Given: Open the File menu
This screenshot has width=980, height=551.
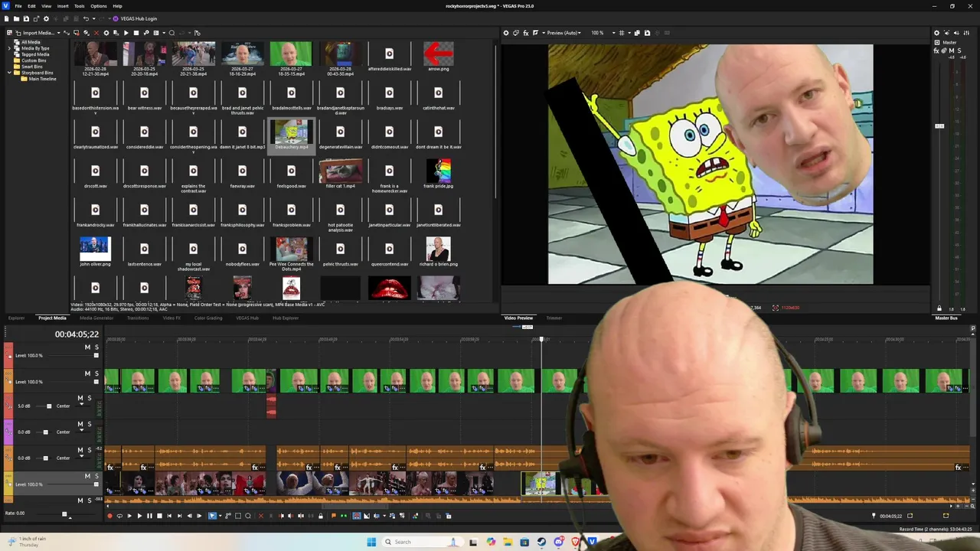Looking at the screenshot, I should 18,6.
